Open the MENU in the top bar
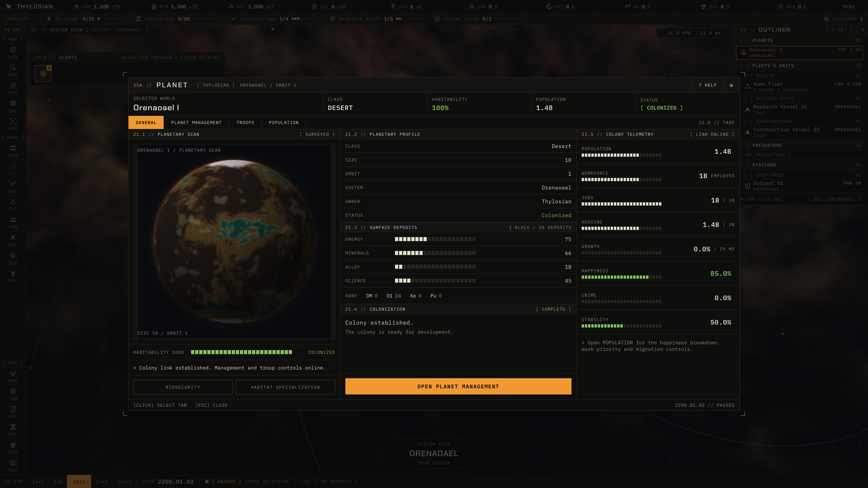Screen dimensions: 868x488 [849, 7]
